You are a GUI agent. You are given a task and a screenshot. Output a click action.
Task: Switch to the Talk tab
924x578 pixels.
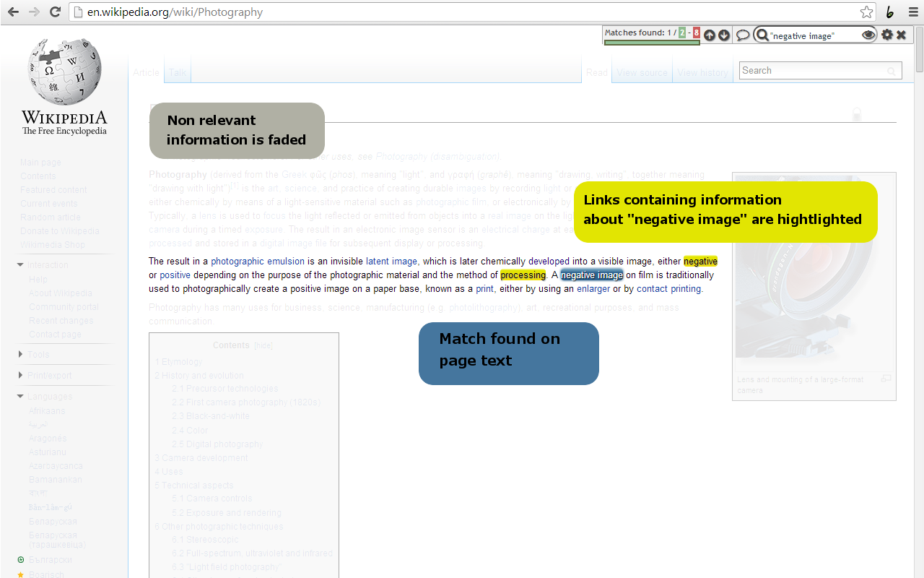(178, 72)
